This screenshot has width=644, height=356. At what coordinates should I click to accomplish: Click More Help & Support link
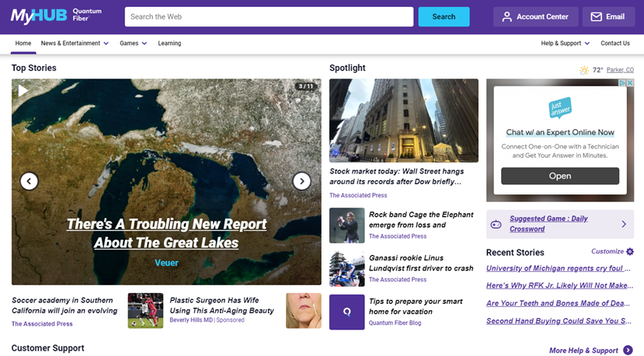583,351
